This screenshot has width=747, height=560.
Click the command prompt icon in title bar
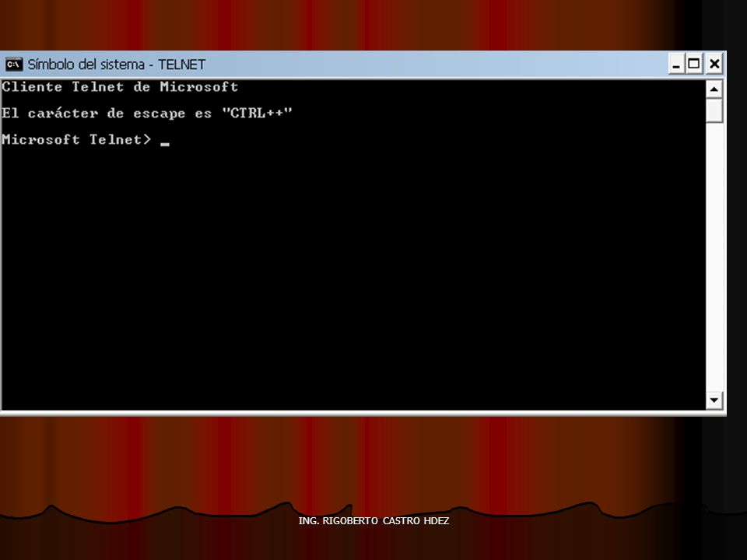point(14,64)
